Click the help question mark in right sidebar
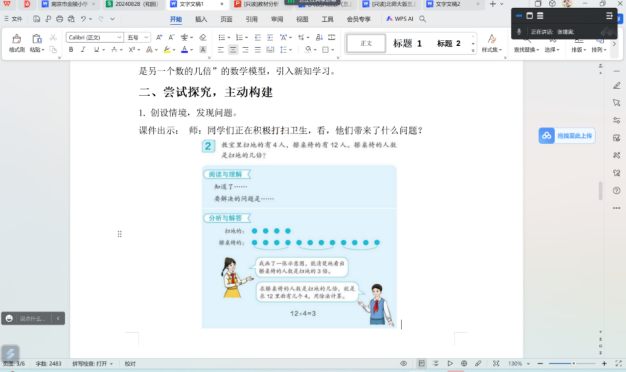This screenshot has height=372, width=626. [616, 190]
